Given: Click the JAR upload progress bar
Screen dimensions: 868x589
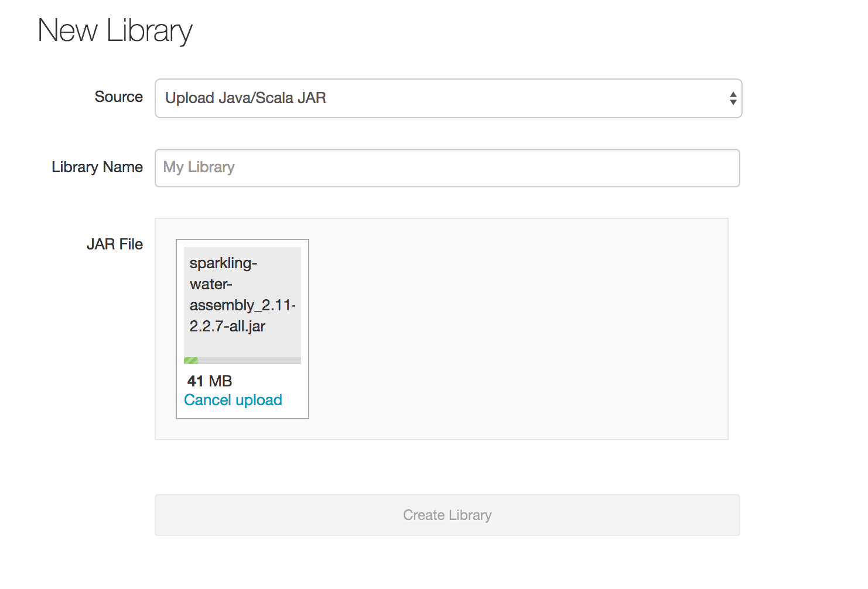Looking at the screenshot, I should (x=242, y=361).
